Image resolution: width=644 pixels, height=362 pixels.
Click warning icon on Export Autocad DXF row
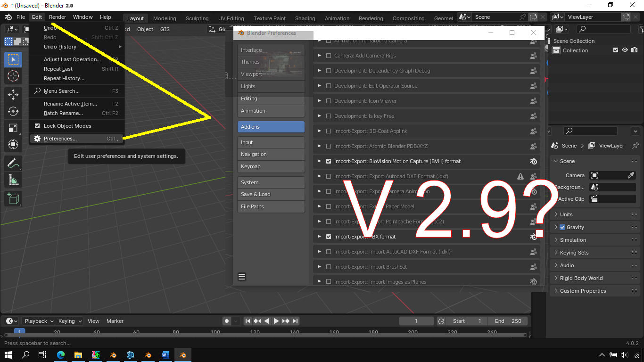[520, 176]
